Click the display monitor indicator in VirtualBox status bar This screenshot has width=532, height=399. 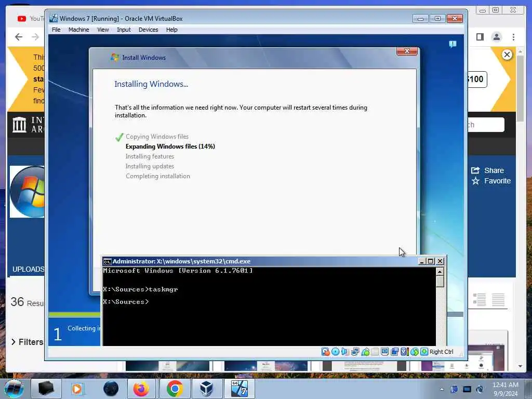pos(385,352)
